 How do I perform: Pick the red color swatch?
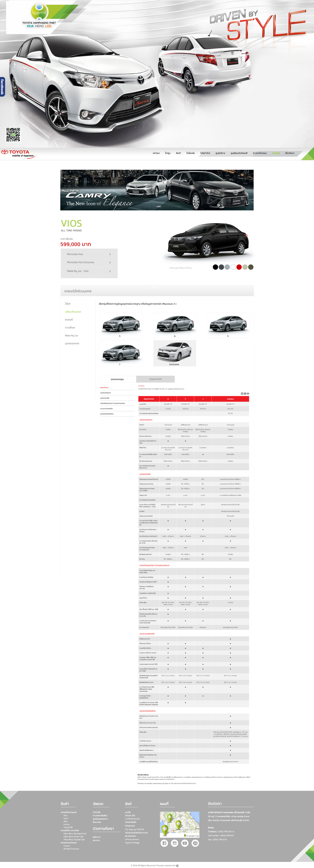(x=239, y=267)
